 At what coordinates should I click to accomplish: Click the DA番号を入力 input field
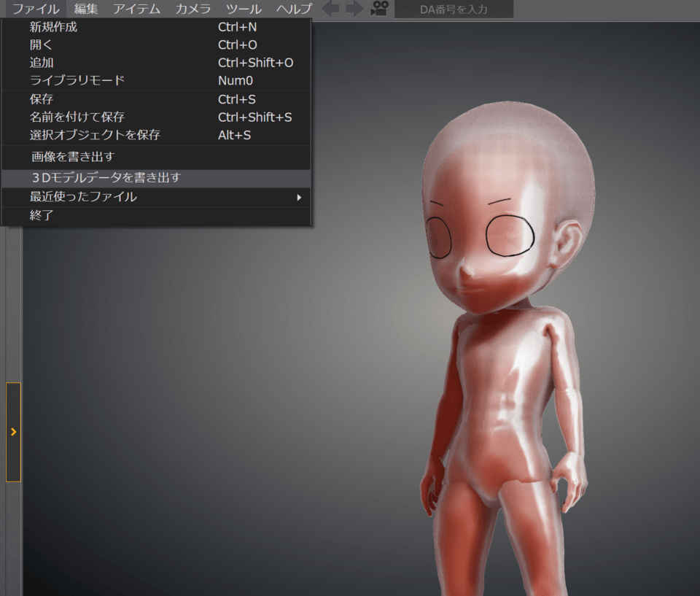tap(454, 9)
